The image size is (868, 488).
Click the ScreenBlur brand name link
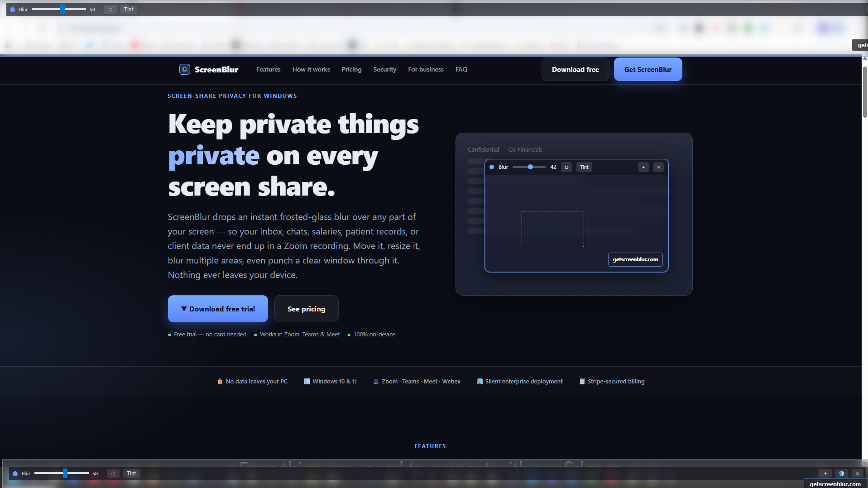point(216,69)
